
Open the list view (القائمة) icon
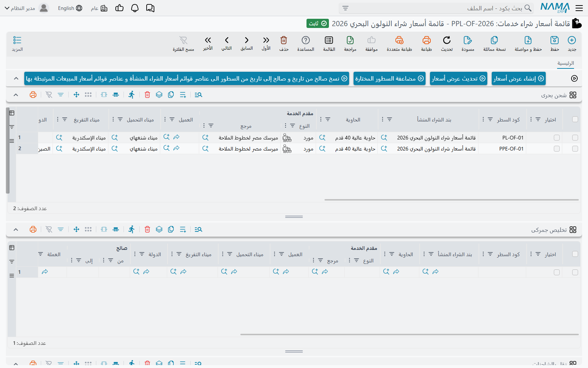329,40
